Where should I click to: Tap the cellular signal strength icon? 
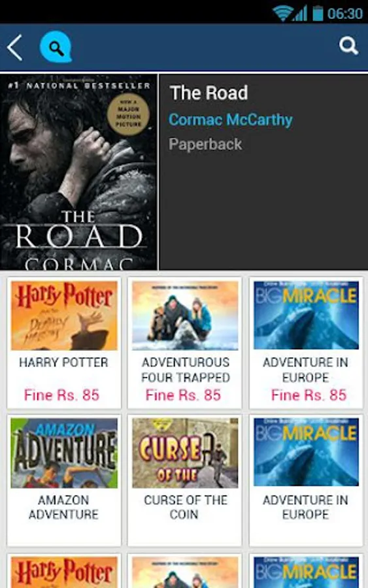coord(301,14)
